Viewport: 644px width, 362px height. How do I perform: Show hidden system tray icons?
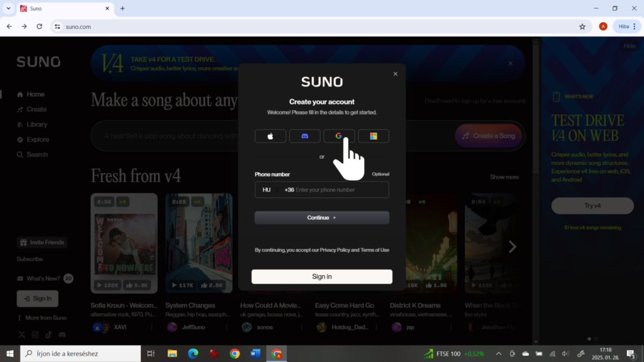[499, 354]
